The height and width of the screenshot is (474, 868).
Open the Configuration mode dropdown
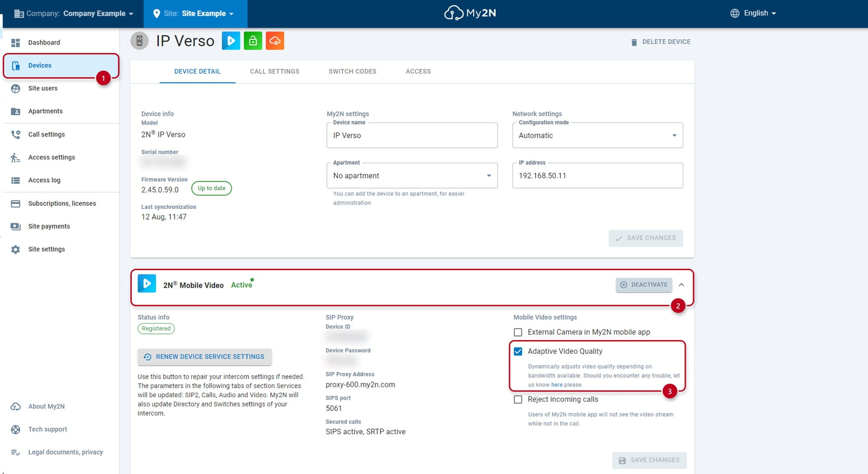[x=597, y=136]
